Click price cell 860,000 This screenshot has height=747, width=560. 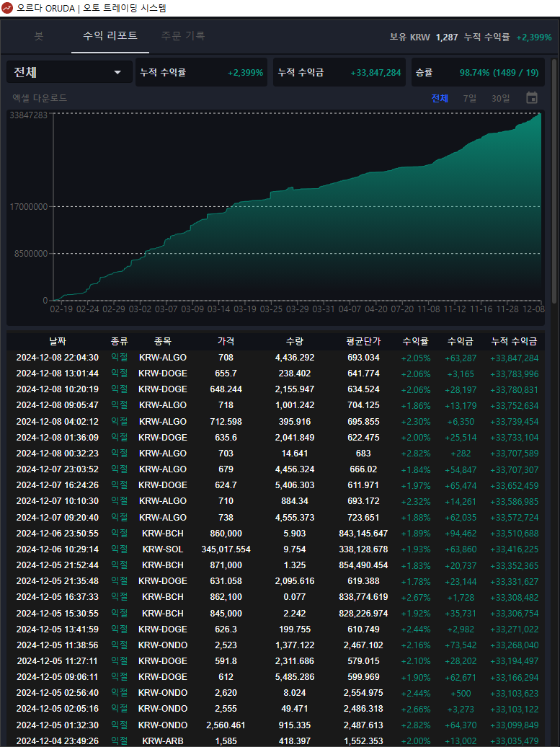tap(226, 534)
